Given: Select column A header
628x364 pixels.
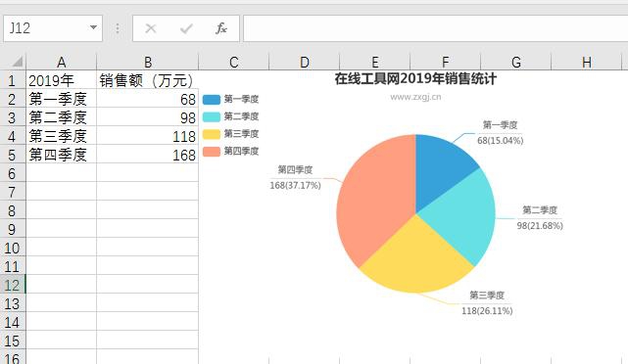Looking at the screenshot, I should coord(62,62).
